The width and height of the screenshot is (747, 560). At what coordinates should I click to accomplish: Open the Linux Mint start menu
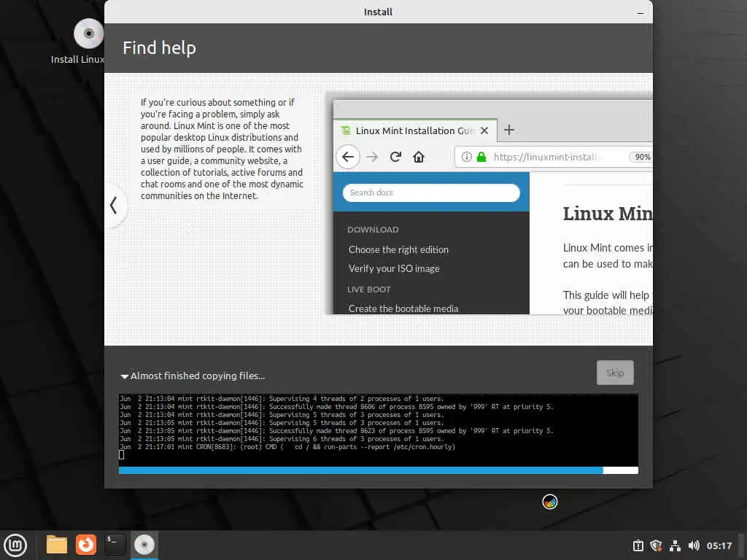tap(16, 545)
